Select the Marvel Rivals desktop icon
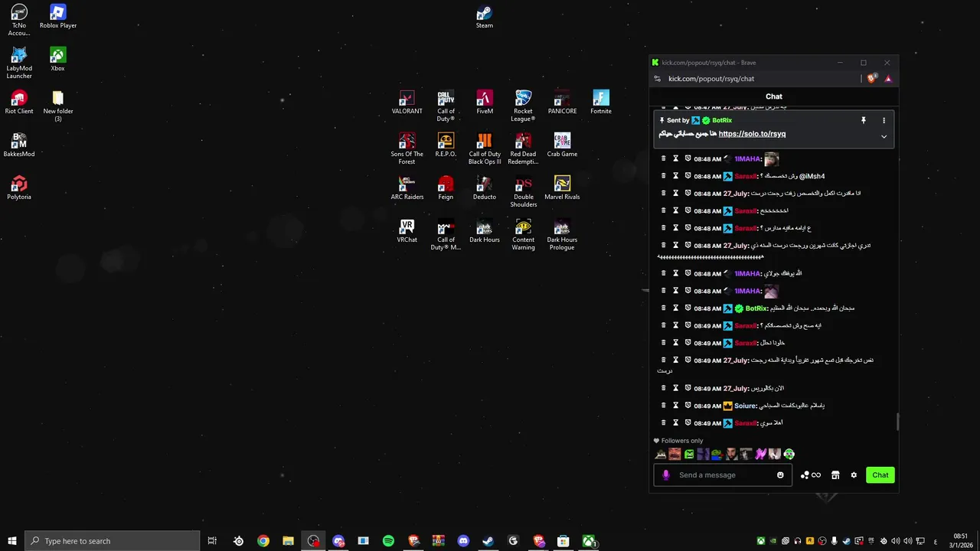This screenshot has height=551, width=980. point(562,188)
